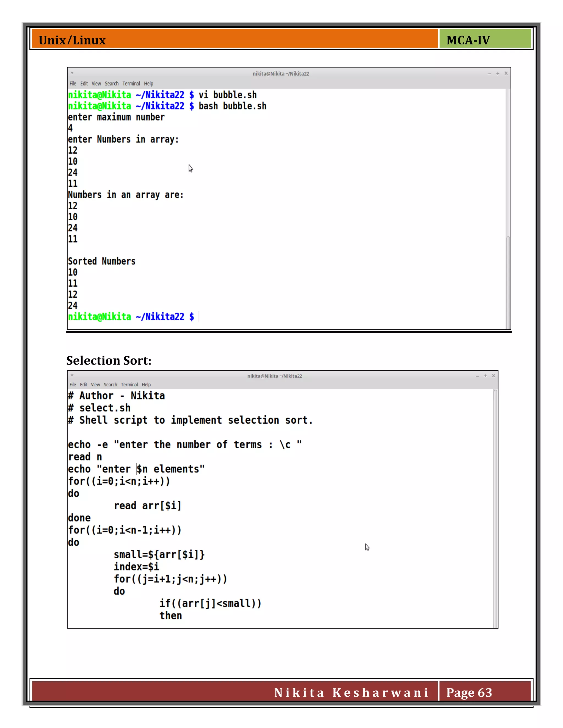Open View menu in upper terminal window
563x728 pixels.
96,84
